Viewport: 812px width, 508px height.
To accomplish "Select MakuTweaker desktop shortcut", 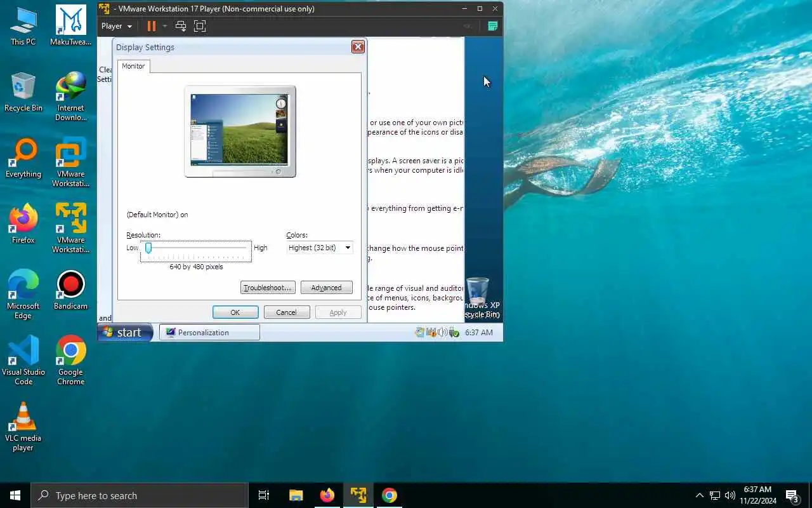I will (x=71, y=27).
